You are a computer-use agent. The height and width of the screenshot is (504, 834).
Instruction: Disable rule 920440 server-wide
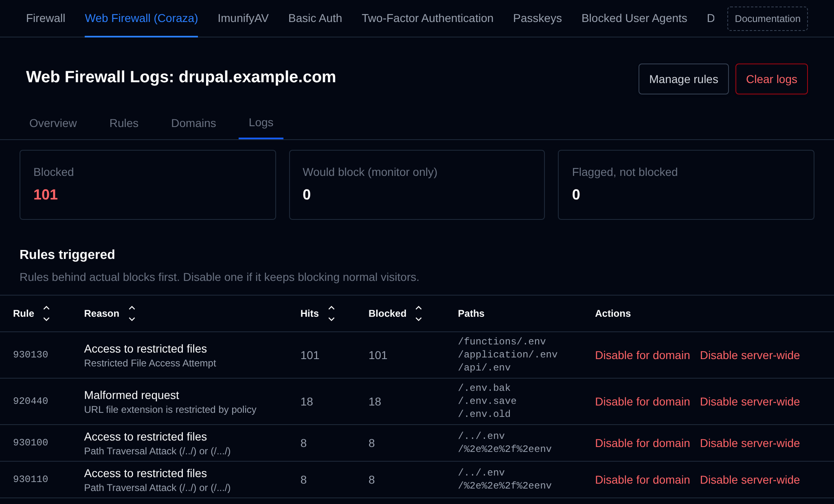(x=750, y=402)
